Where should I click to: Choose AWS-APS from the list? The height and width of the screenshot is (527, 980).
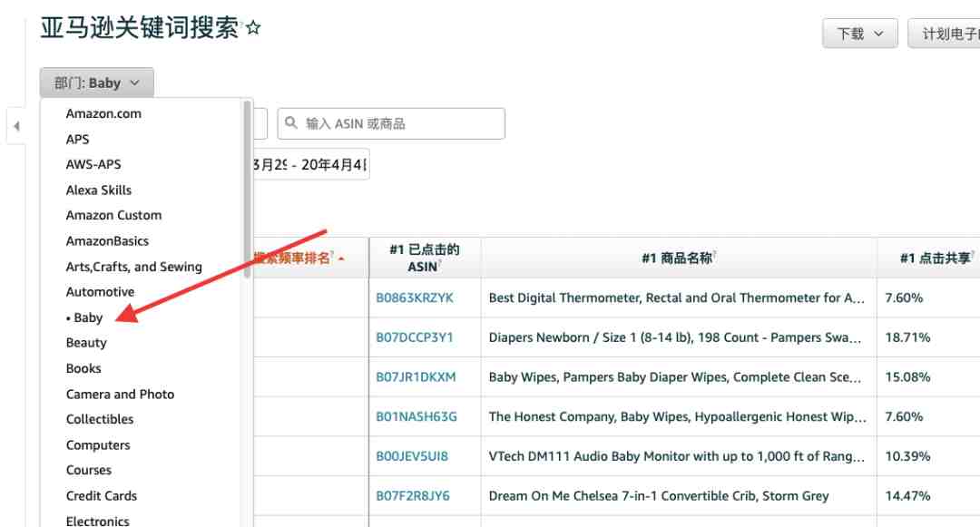(93, 164)
